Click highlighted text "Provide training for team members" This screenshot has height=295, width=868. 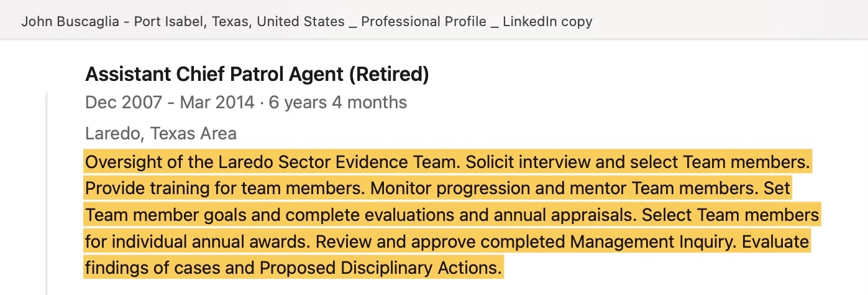(223, 188)
